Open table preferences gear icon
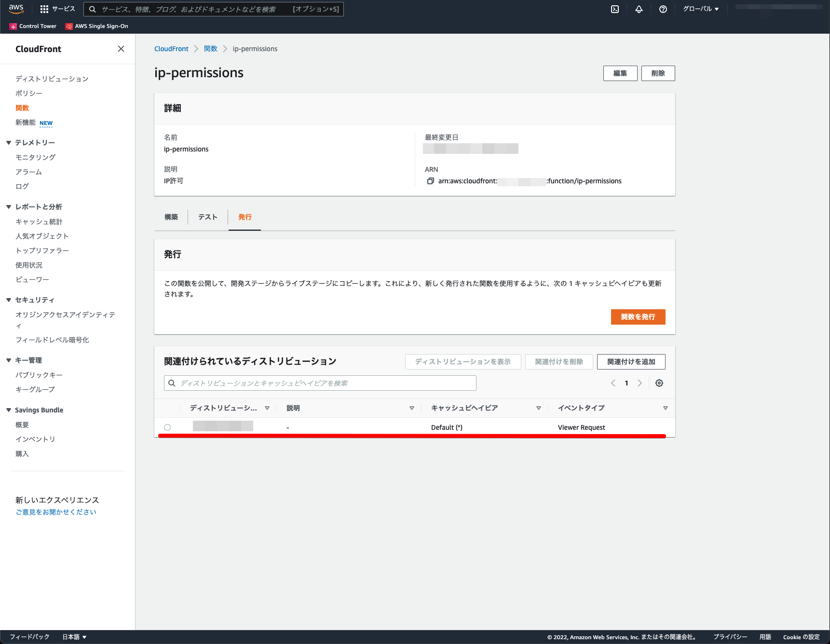830x644 pixels. (x=659, y=383)
